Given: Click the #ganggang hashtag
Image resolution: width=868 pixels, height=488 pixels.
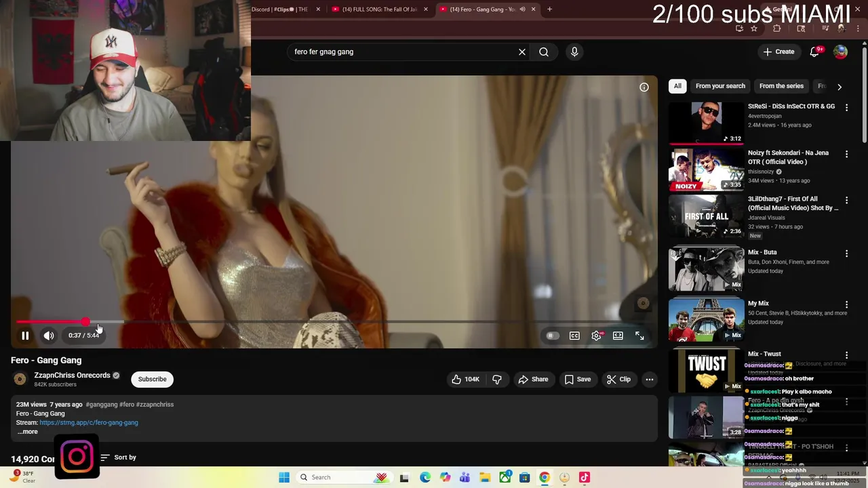Looking at the screenshot, I should 102,405.
